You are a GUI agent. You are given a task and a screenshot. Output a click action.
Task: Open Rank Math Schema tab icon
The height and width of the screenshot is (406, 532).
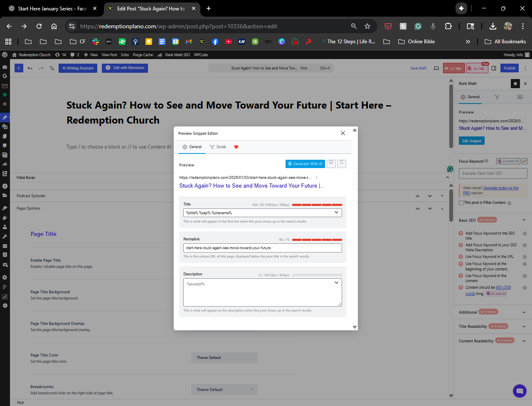[x=520, y=97]
